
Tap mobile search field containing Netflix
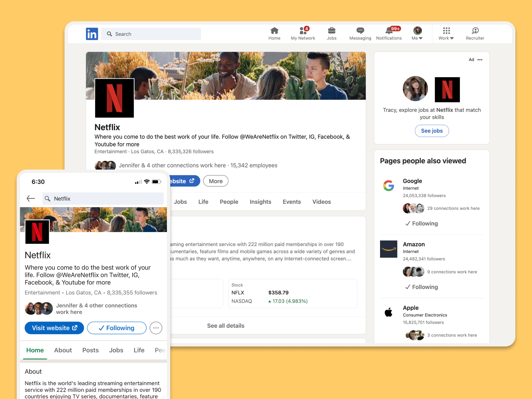click(x=103, y=199)
